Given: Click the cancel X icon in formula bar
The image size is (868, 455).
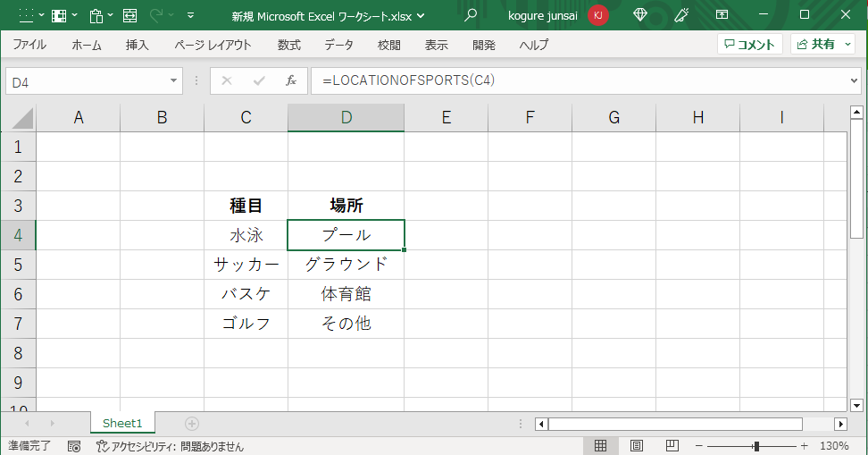Looking at the screenshot, I should (x=227, y=81).
